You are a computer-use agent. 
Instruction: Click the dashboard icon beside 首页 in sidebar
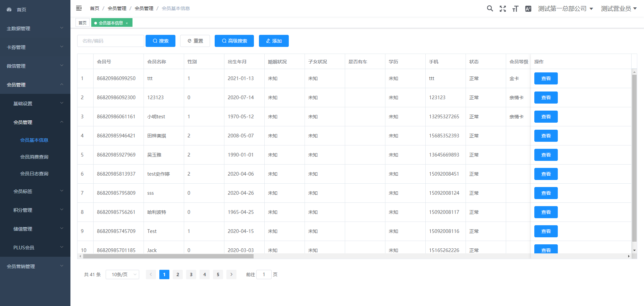(9, 9)
